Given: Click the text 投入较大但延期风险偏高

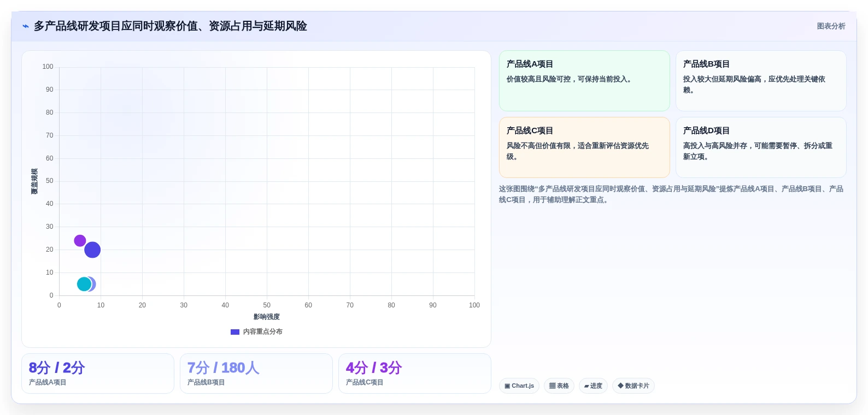Looking at the screenshot, I should click(x=754, y=85).
